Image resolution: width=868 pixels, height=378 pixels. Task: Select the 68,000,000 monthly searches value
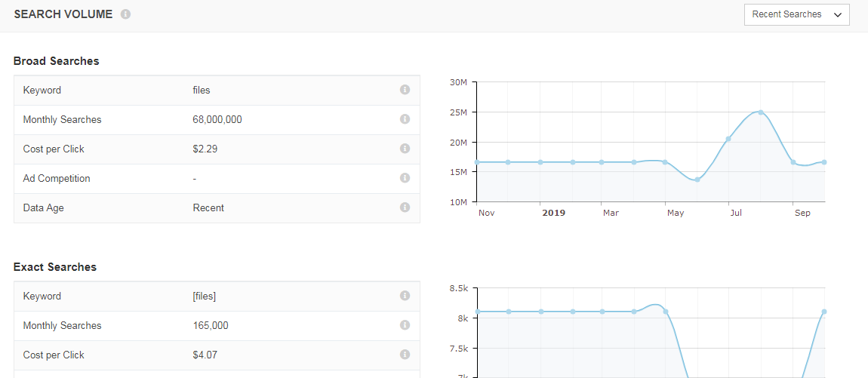click(x=217, y=119)
